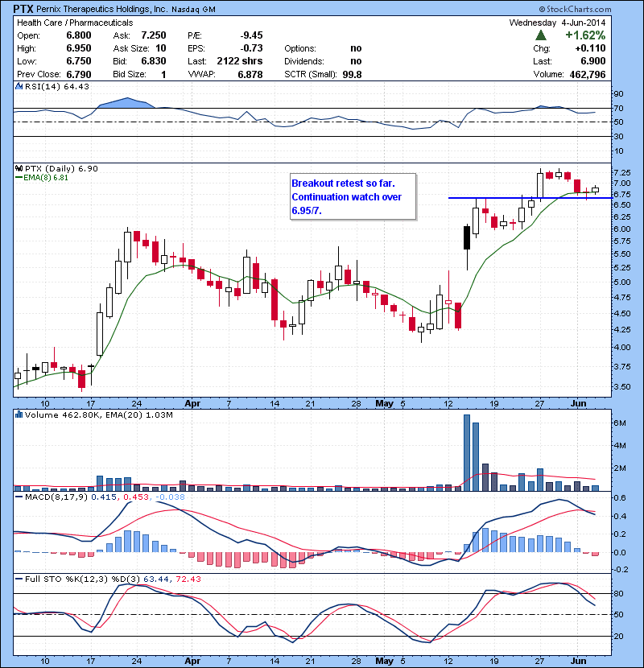Image resolution: width=644 pixels, height=668 pixels.
Task: Click the VWAP value 6.878
Action: (x=250, y=74)
